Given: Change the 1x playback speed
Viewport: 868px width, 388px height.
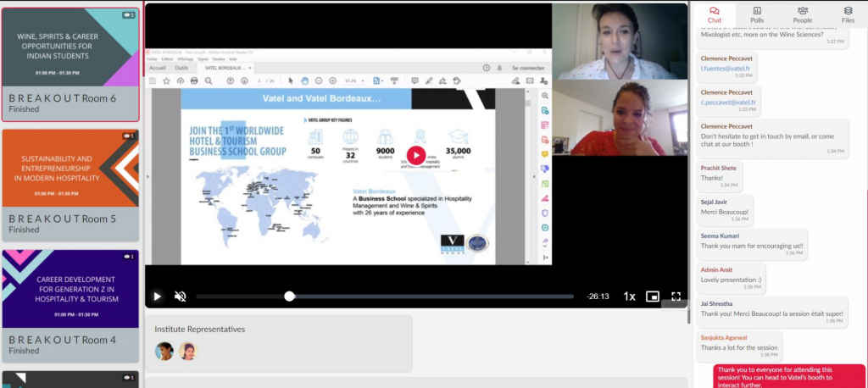Looking at the screenshot, I should click(629, 297).
